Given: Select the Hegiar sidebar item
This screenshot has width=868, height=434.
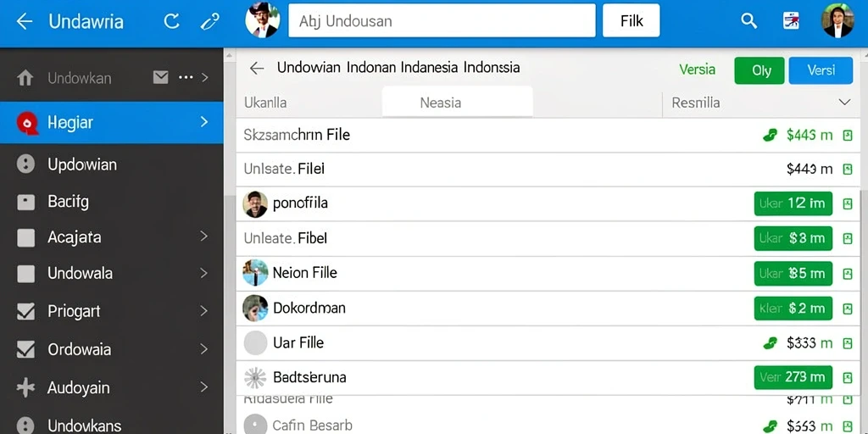Looking at the screenshot, I should click(112, 122).
